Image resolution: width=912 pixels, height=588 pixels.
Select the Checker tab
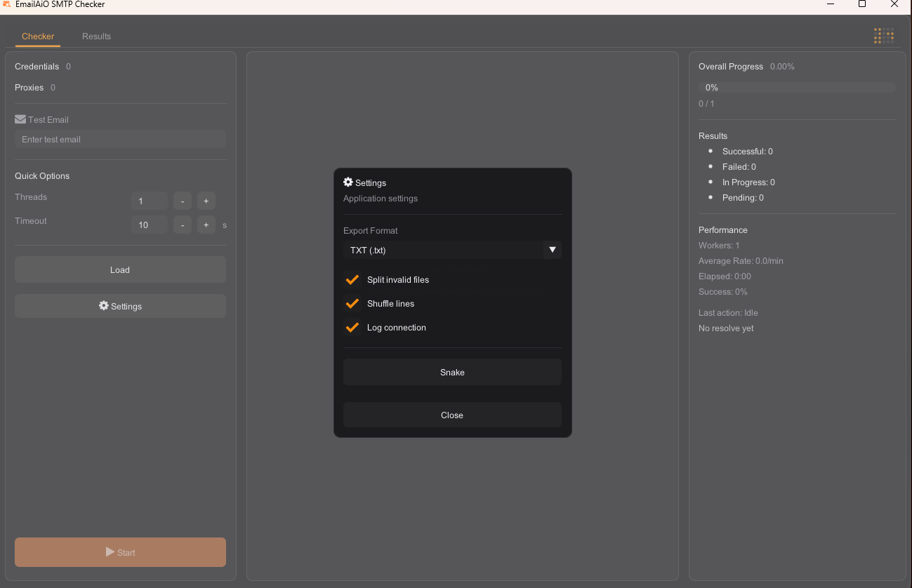pyautogui.click(x=38, y=36)
